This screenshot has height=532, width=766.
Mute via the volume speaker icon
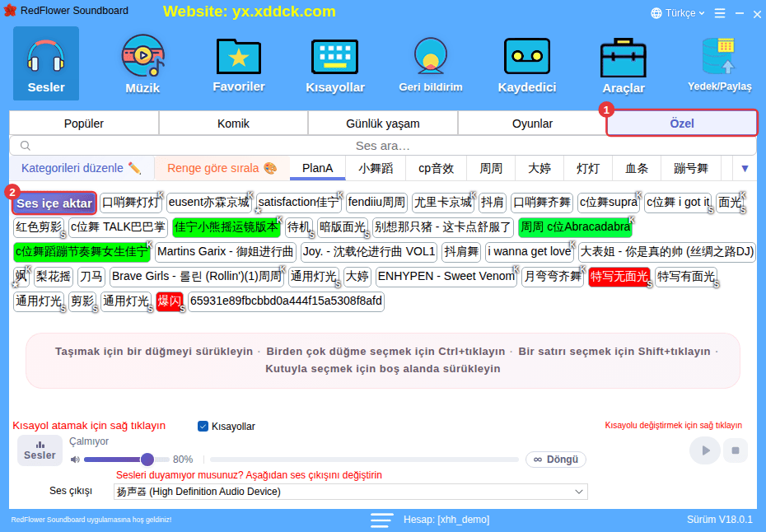[75, 460]
